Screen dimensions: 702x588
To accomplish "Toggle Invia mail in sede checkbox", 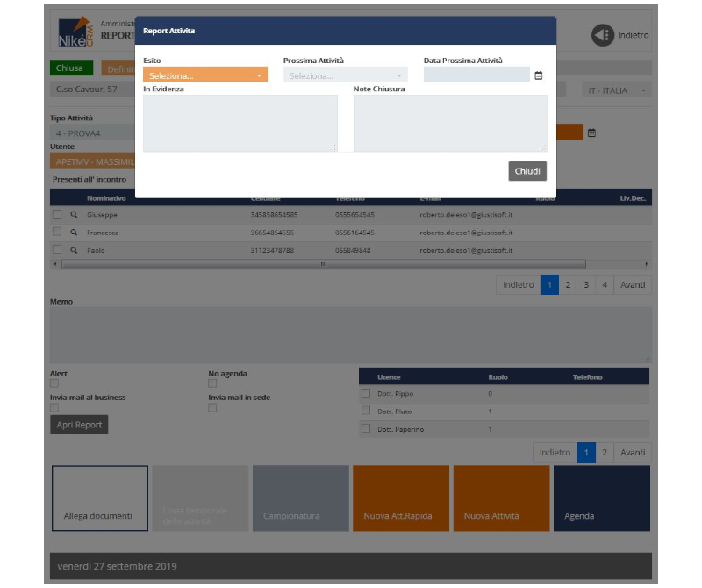I will pyautogui.click(x=212, y=407).
